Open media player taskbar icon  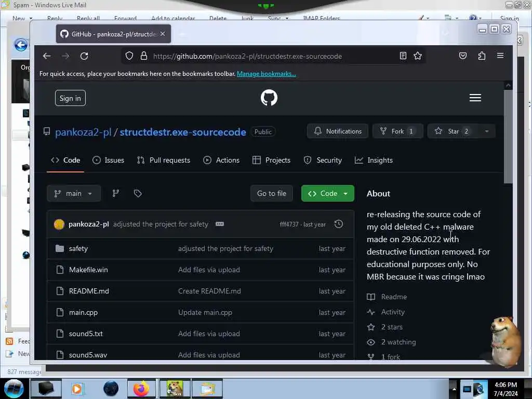(77, 389)
